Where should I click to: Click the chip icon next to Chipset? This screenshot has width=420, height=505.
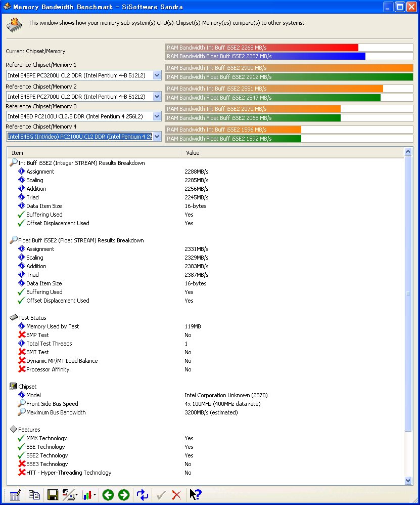coord(14,386)
